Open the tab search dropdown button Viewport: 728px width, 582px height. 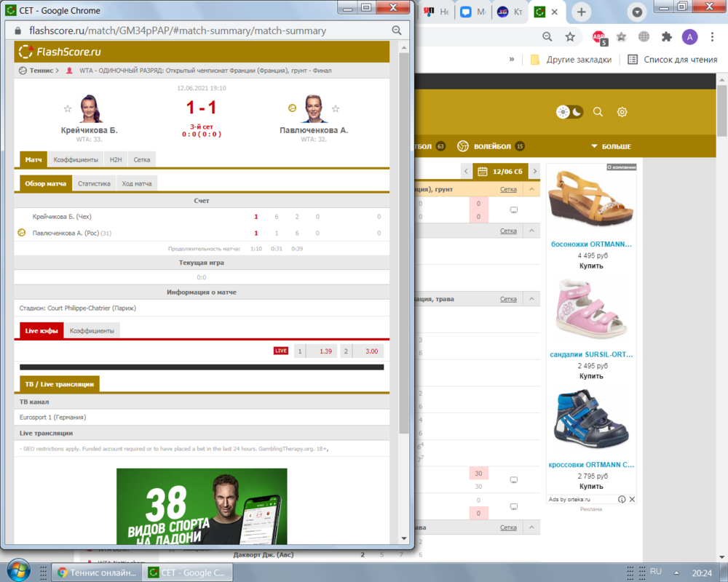pyautogui.click(x=637, y=12)
